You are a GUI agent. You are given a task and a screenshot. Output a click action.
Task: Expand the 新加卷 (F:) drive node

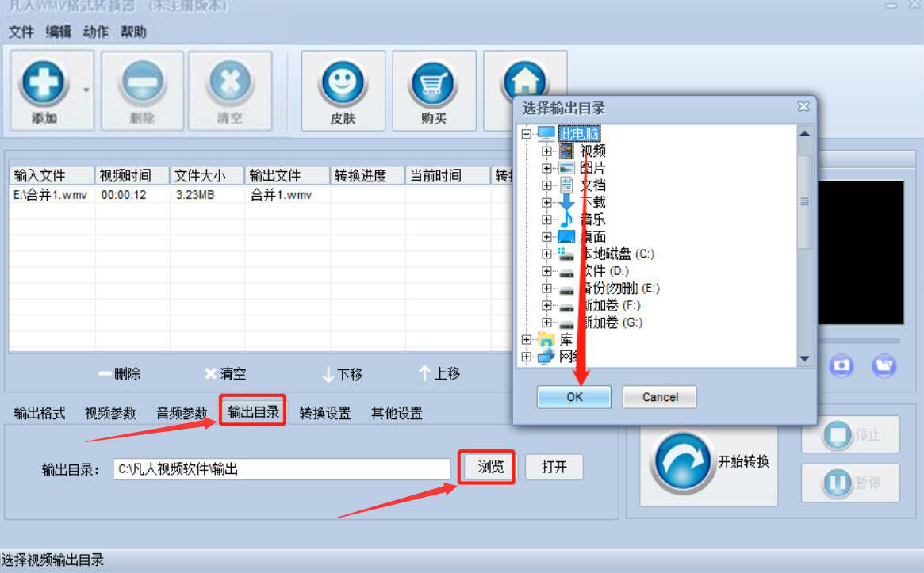(x=546, y=306)
